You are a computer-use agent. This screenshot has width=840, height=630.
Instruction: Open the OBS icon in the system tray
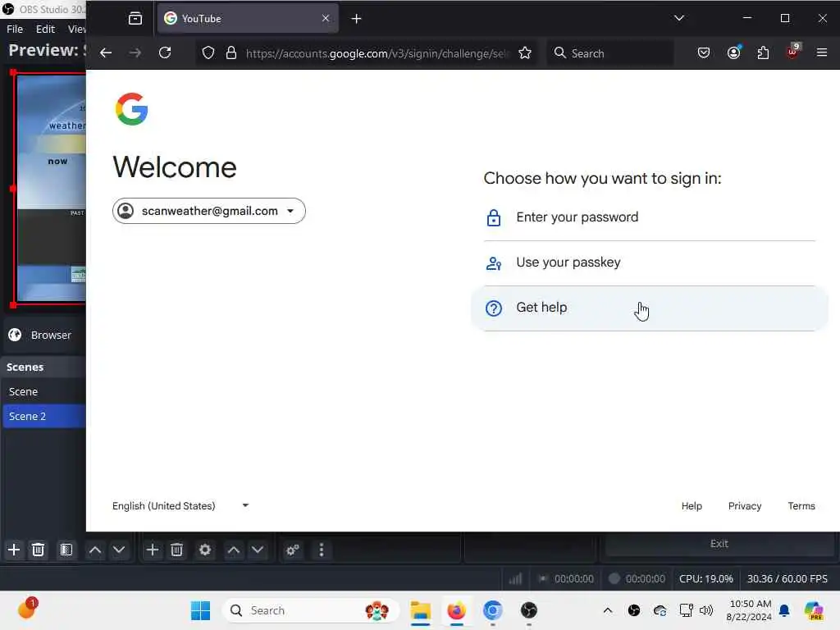[x=634, y=610]
